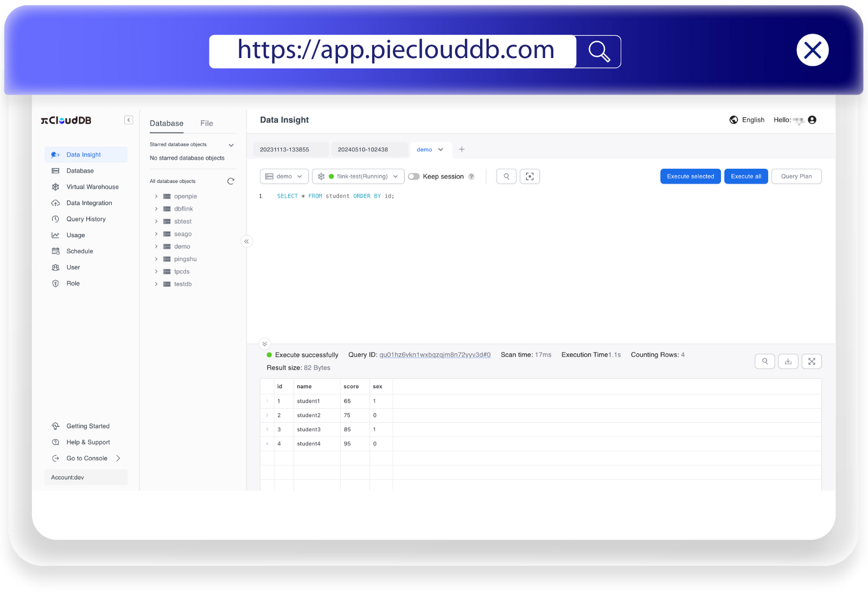Open Data Insight in sidebar

[86, 155]
